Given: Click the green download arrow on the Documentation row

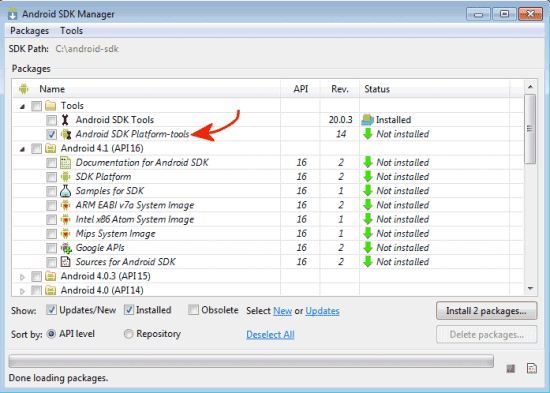Looking at the screenshot, I should pos(368,162).
